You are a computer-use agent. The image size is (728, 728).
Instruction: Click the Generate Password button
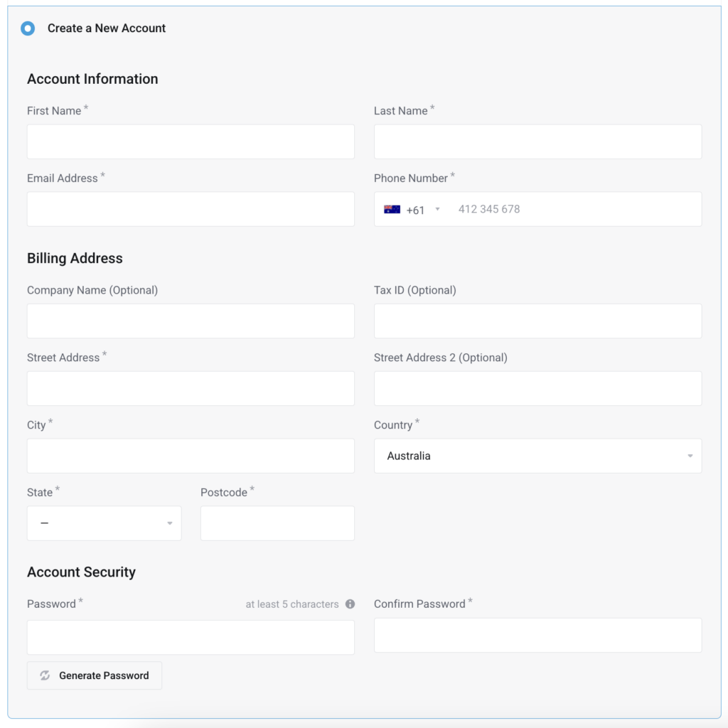pos(95,675)
